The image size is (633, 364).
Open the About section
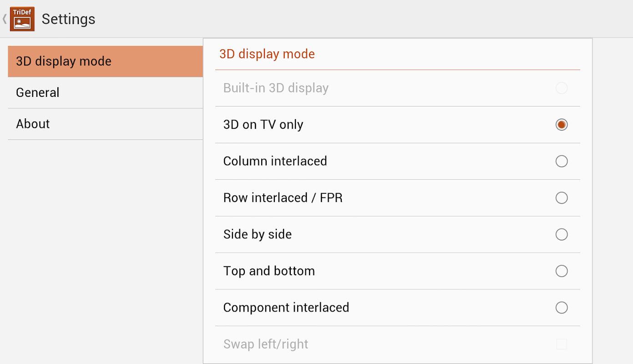(x=105, y=124)
